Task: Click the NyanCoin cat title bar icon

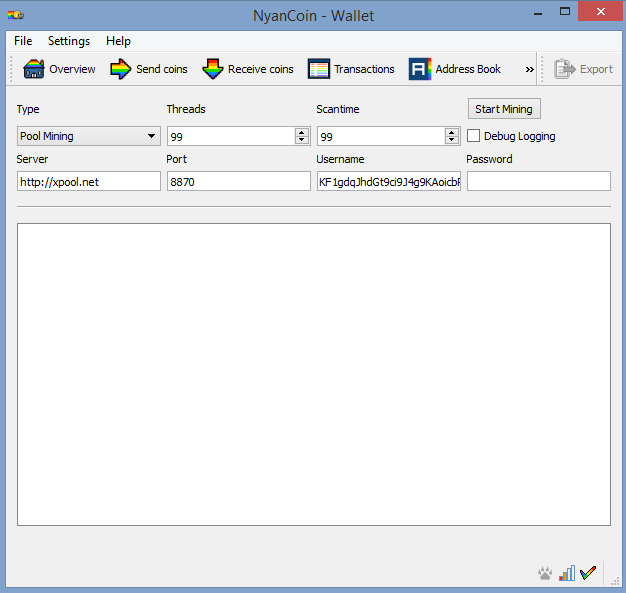Action: [16, 16]
